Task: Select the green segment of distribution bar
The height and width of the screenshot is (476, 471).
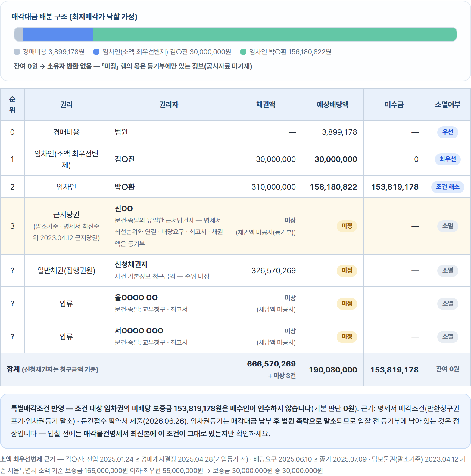Action: (x=275, y=34)
